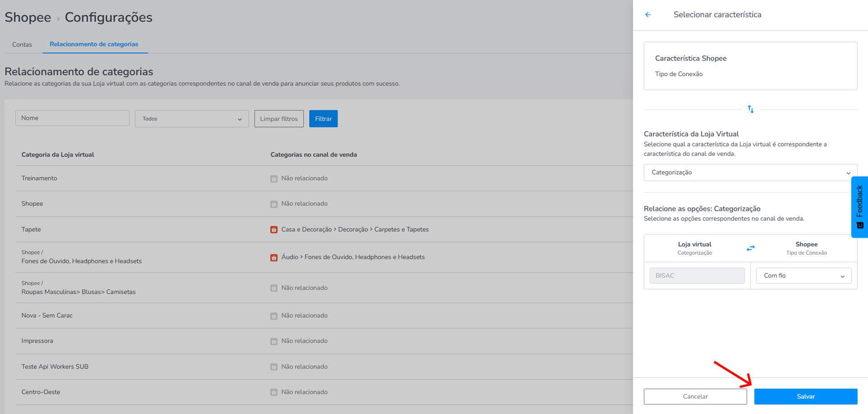
Task: Click Não relacionado in the Centro-Oeste row
Action: [x=304, y=392]
